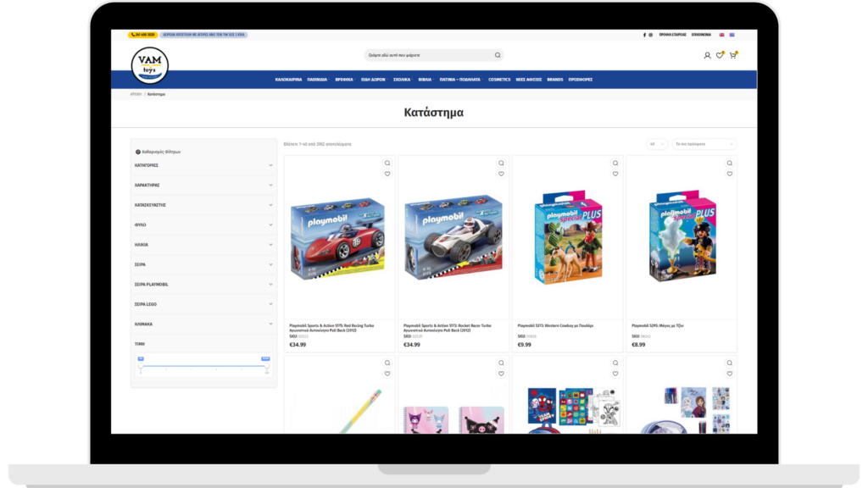Open Rocket Racer Turbo product title
Screen dimensions: 868x488
(x=448, y=328)
